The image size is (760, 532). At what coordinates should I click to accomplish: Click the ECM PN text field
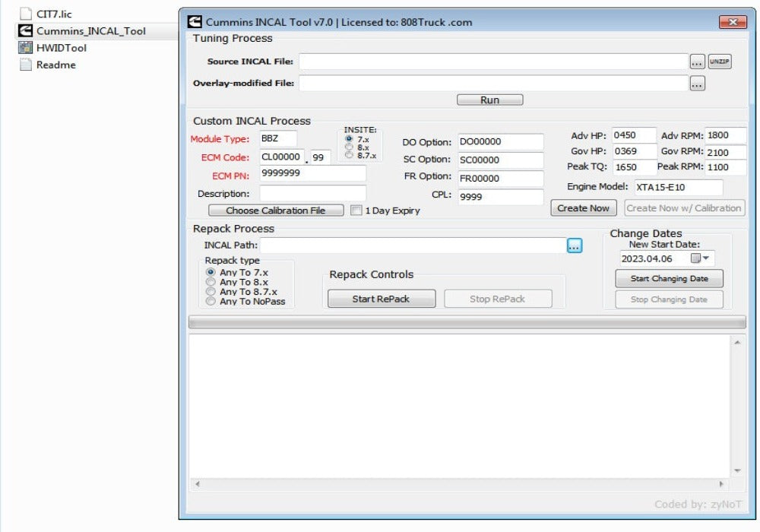point(312,173)
